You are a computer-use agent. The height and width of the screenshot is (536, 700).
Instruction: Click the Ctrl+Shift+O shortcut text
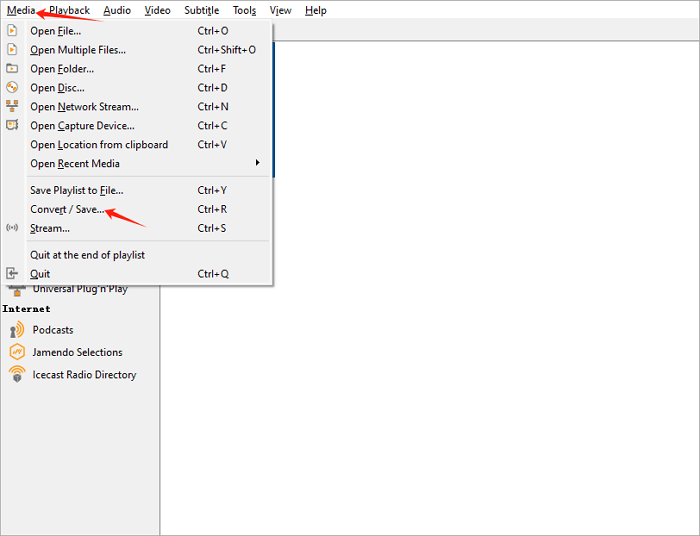point(227,50)
